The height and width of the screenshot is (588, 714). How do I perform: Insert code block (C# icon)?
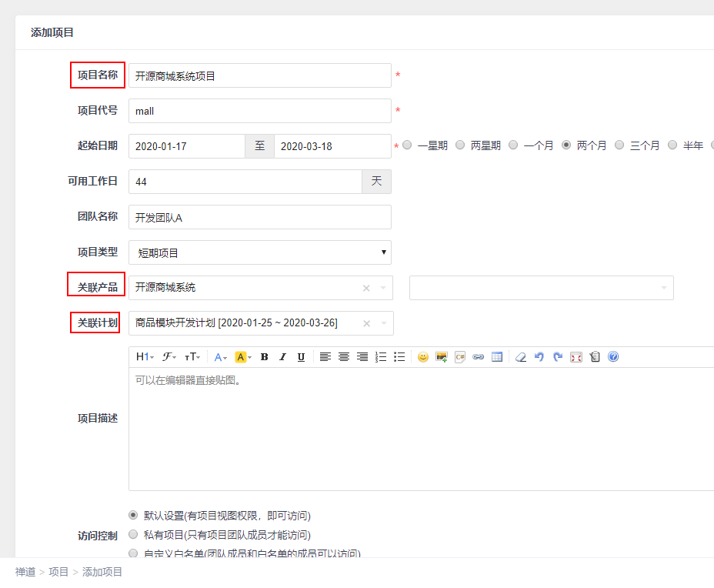[x=460, y=357]
